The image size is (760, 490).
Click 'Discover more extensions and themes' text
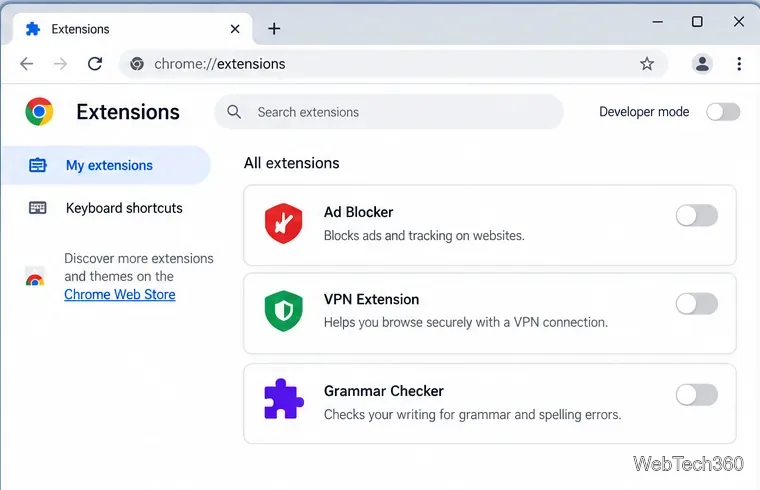139,267
